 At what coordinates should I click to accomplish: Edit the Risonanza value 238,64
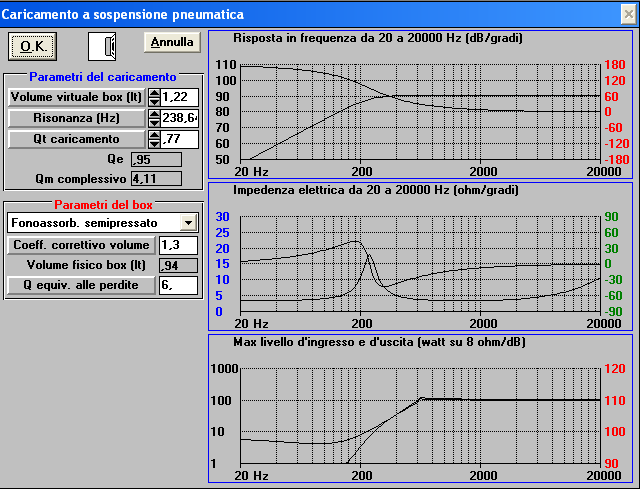[x=180, y=118]
